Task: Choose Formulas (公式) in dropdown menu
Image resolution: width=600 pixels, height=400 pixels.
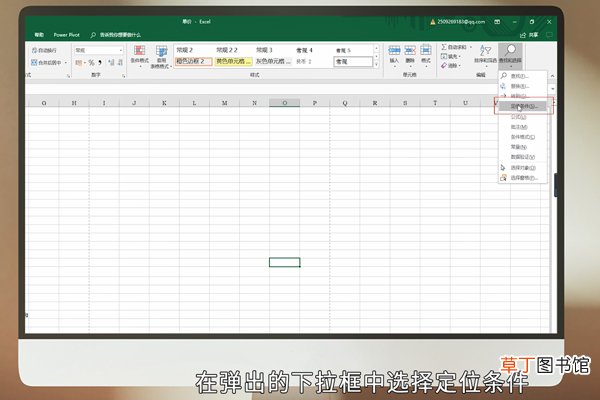Action: [523, 117]
